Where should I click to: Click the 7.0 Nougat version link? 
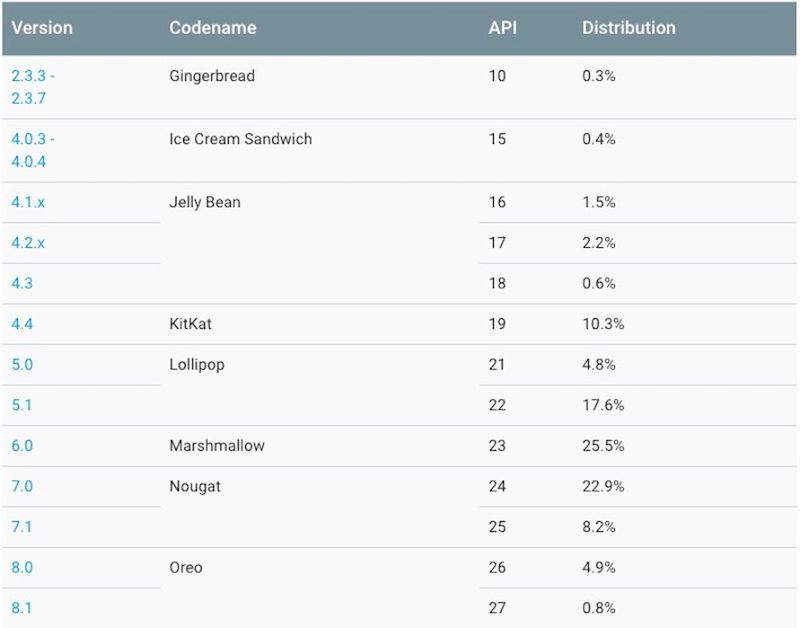[x=22, y=486]
